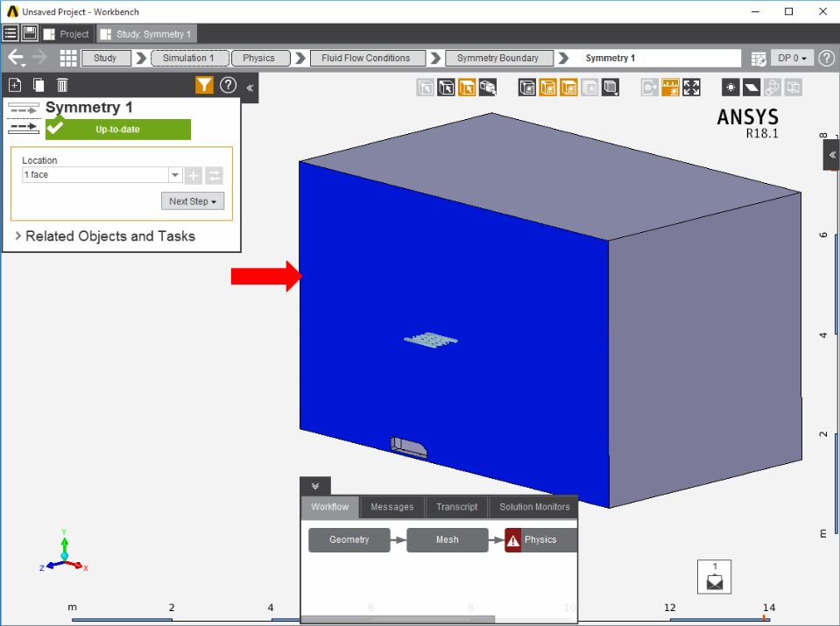Click the Geometry workflow step
This screenshot has width=840, height=626.
pyautogui.click(x=349, y=540)
